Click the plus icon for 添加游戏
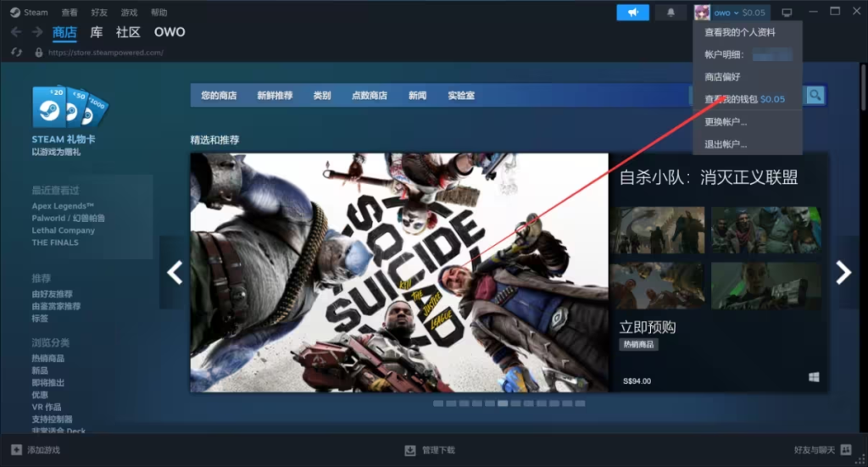 tap(17, 450)
